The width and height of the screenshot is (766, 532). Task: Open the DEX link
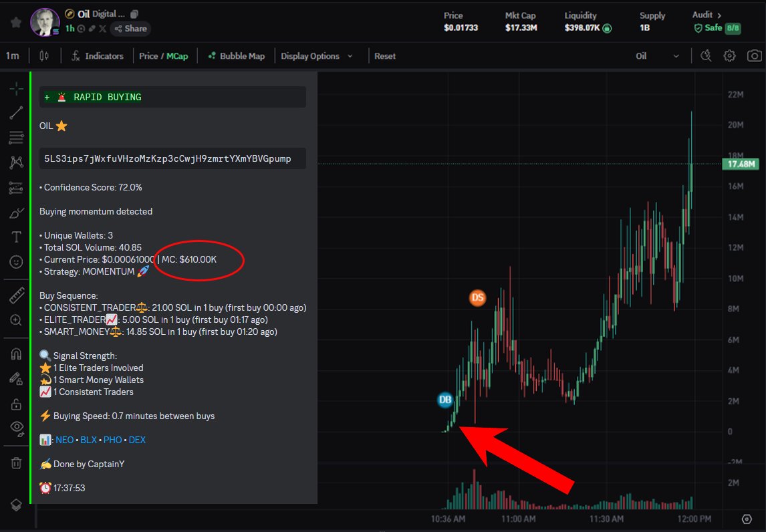tap(137, 440)
